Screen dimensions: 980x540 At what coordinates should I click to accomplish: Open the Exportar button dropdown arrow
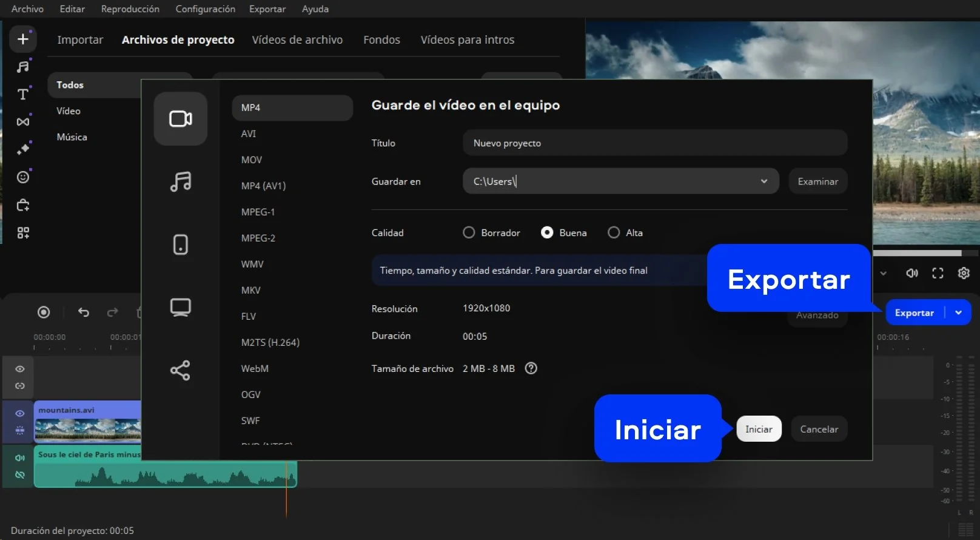958,312
